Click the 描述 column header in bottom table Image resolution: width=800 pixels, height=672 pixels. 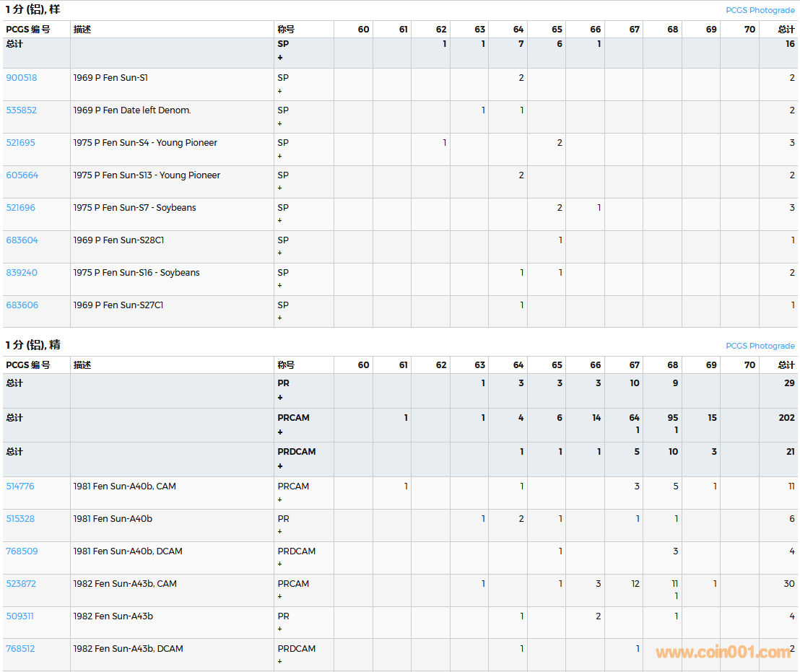pyautogui.click(x=82, y=365)
